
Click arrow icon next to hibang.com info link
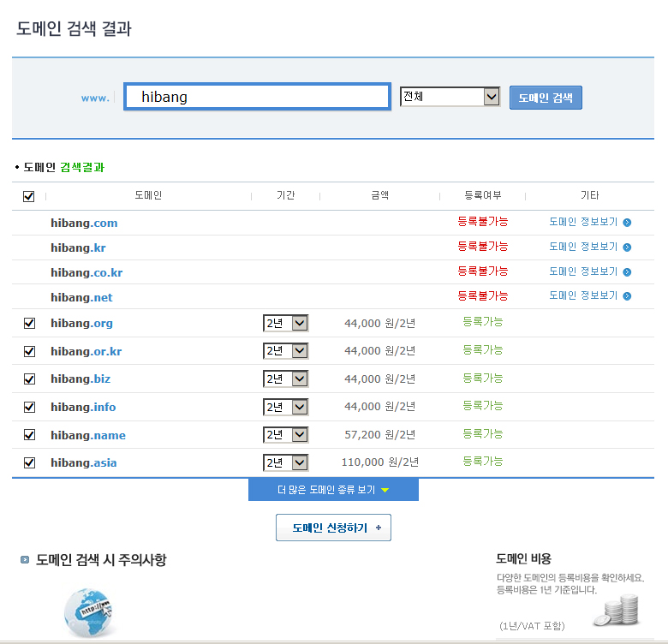(x=627, y=223)
